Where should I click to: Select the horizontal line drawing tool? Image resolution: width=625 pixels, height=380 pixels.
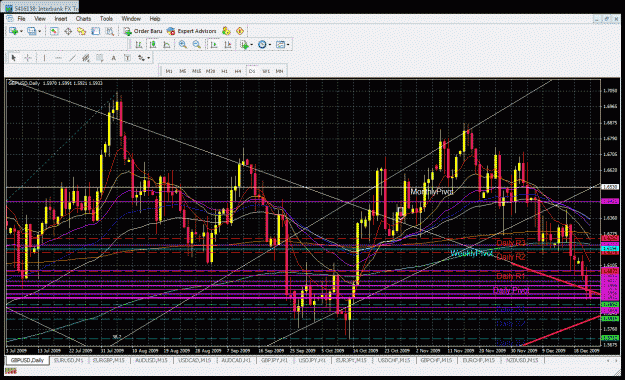58,58
